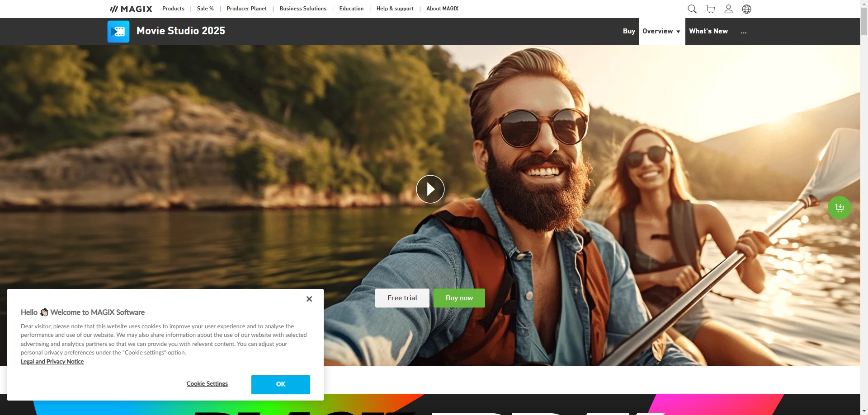Click the scrollbar up arrow
The width and height of the screenshot is (868, 415).
point(864,4)
